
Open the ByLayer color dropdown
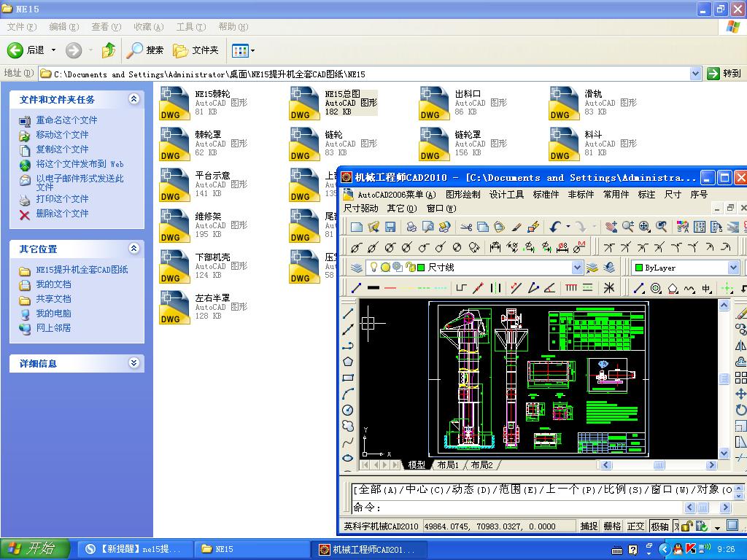tap(734, 267)
